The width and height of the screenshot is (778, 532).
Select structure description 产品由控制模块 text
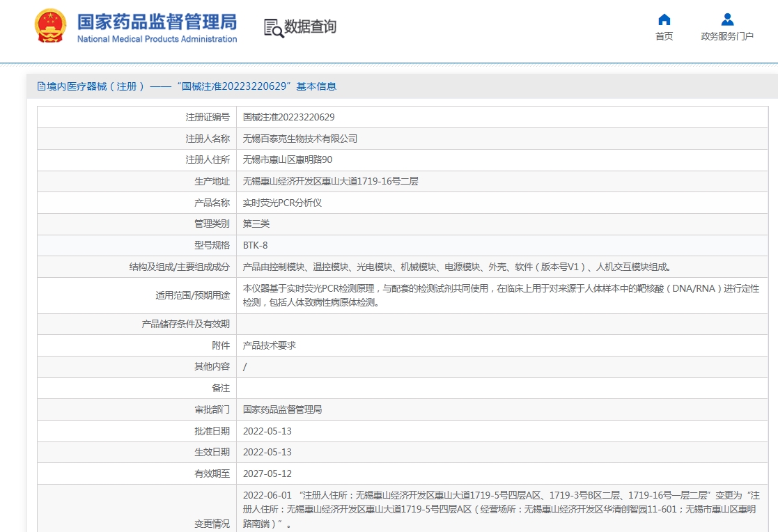coord(457,267)
